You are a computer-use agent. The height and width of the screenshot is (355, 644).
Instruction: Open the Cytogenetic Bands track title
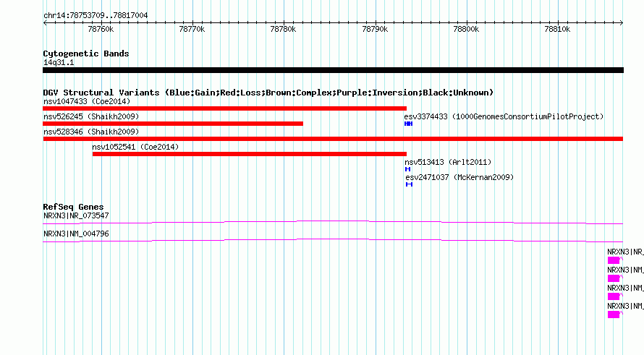[86, 54]
